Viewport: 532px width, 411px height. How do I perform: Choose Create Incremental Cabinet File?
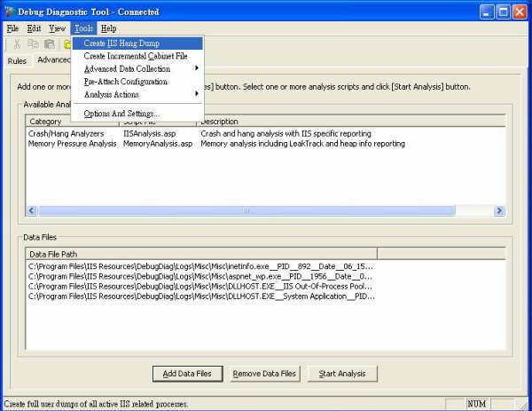pos(136,56)
